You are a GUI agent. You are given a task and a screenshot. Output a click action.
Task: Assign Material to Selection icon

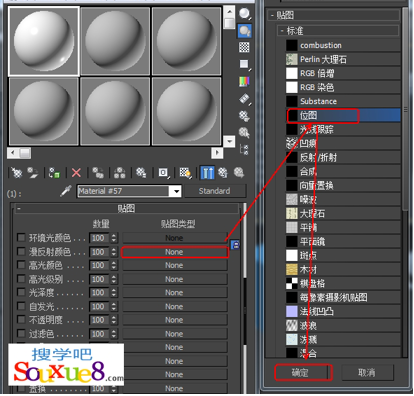click(x=54, y=173)
